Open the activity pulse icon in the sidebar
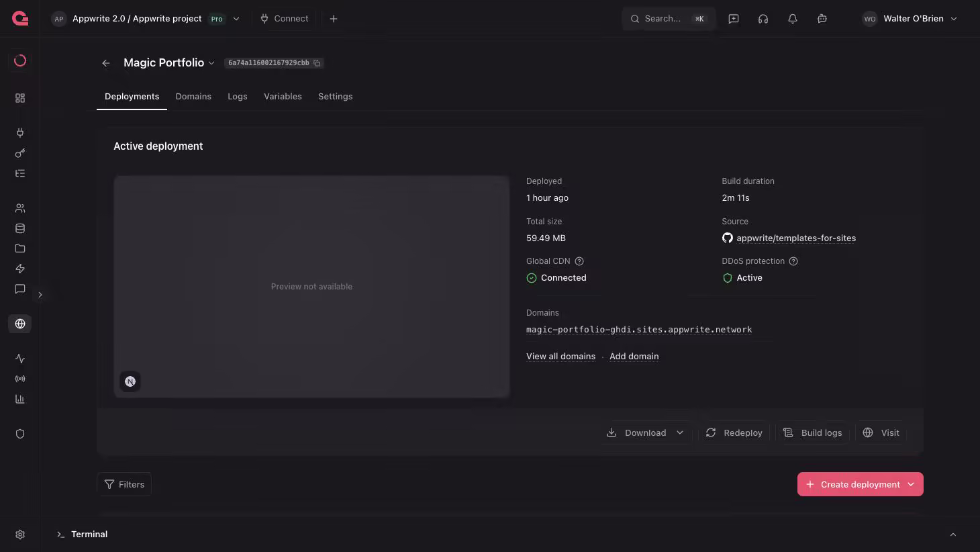980x552 pixels. (x=20, y=359)
